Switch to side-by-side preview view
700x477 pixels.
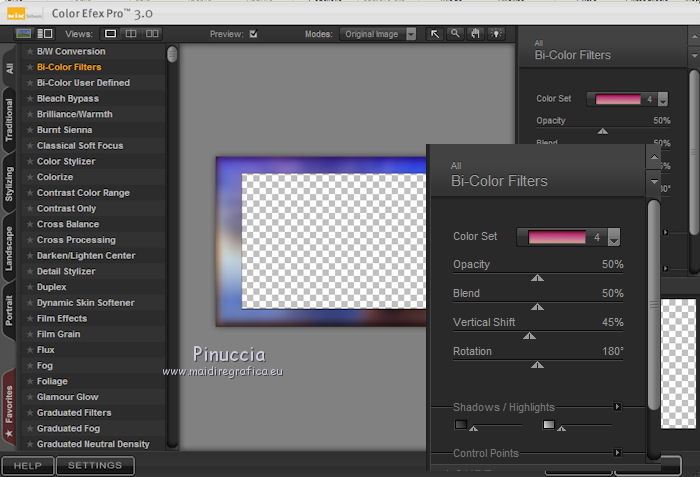click(x=152, y=34)
